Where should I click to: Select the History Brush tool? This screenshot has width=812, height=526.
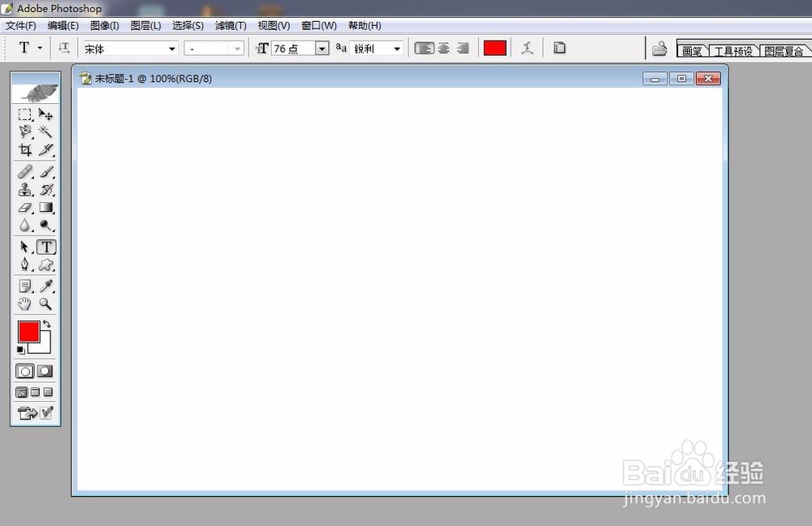tap(45, 189)
